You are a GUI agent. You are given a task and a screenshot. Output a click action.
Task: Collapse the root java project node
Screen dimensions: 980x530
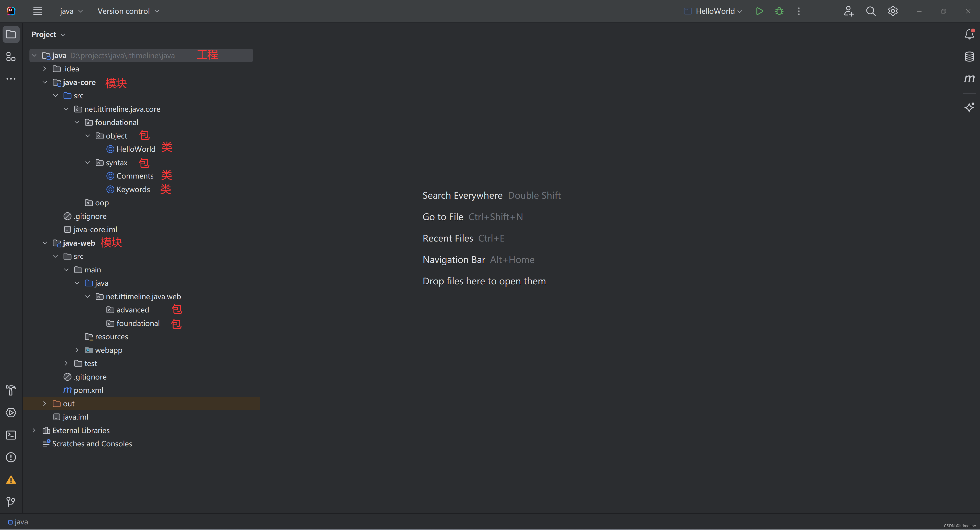(34, 56)
